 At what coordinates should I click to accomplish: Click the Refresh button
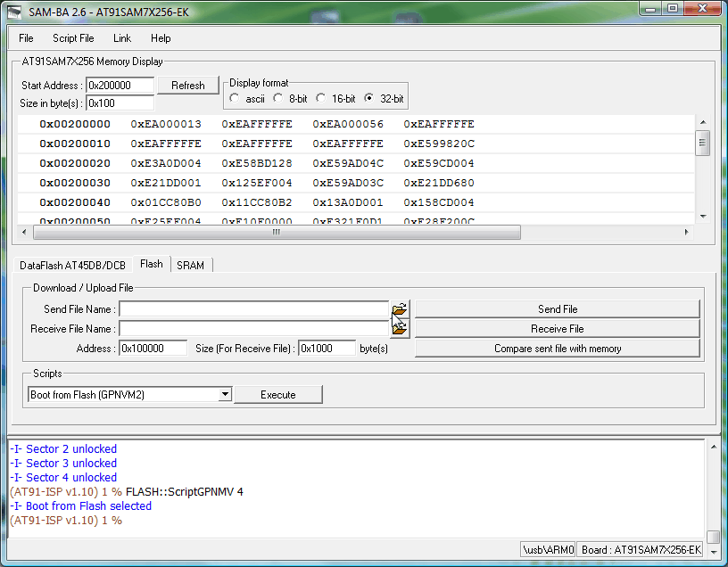click(188, 86)
